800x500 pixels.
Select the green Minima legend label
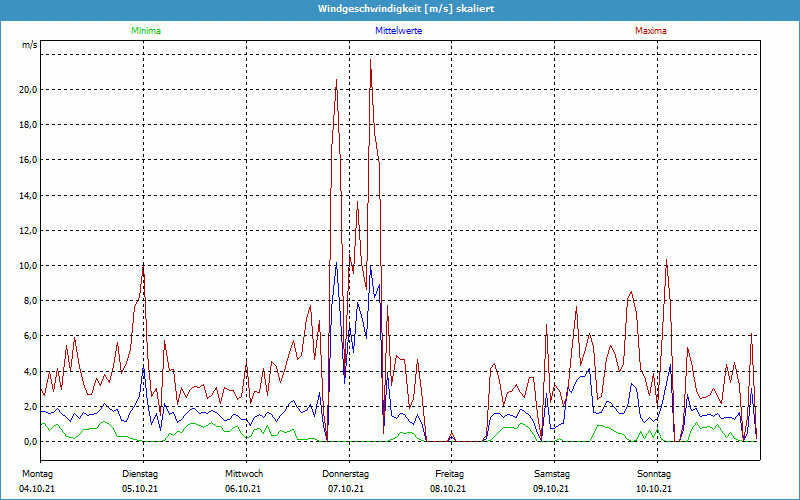click(146, 31)
